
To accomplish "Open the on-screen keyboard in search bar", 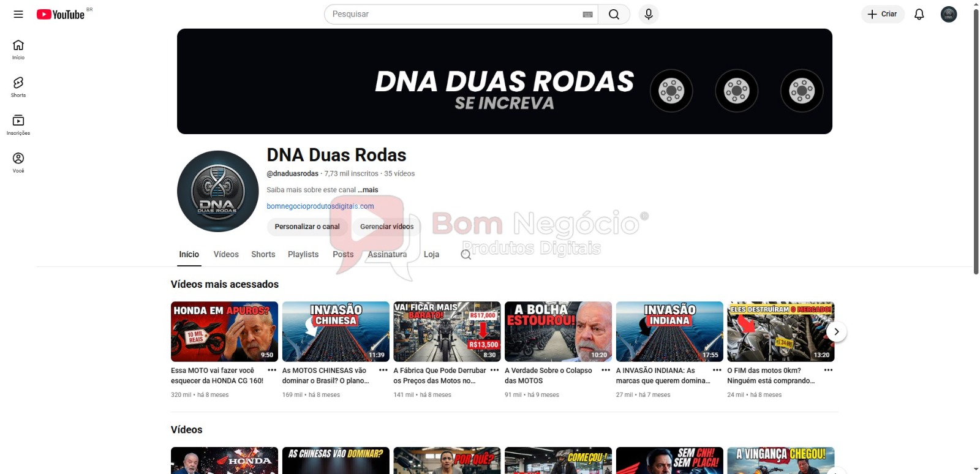I will [x=587, y=14].
